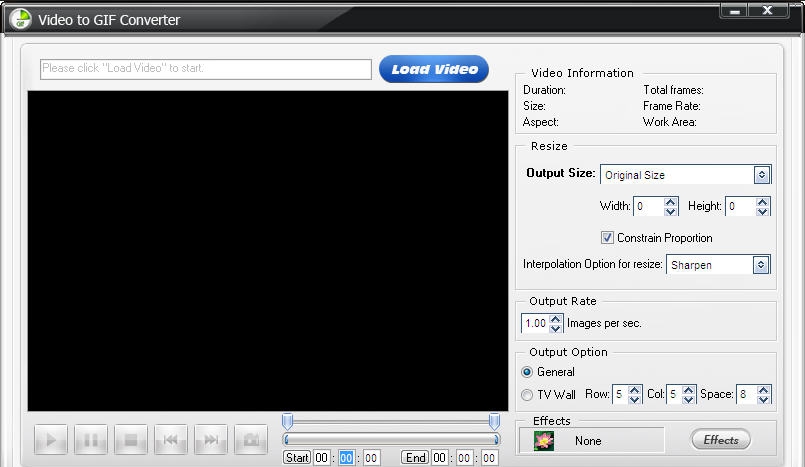Screen dimensions: 805x467
Task: Click the flower effect preview thumbnail
Action: [544, 440]
